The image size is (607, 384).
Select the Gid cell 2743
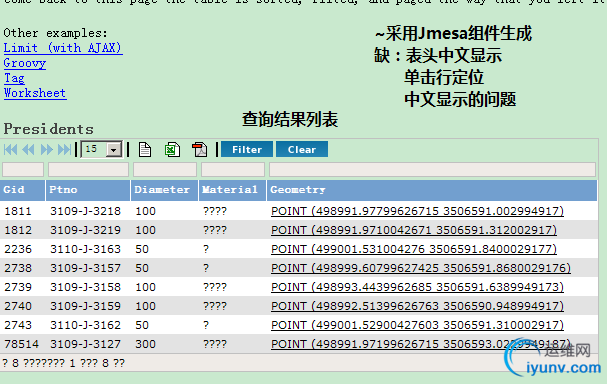[18, 325]
